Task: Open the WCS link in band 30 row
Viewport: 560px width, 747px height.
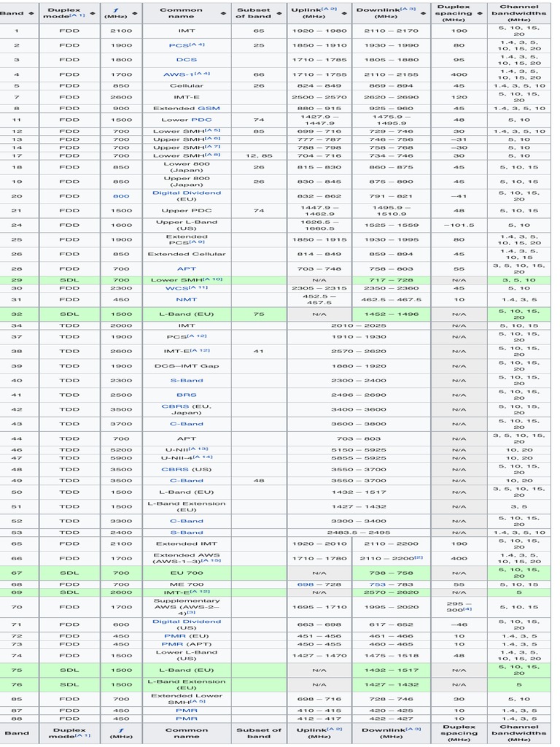Action: 176,288
